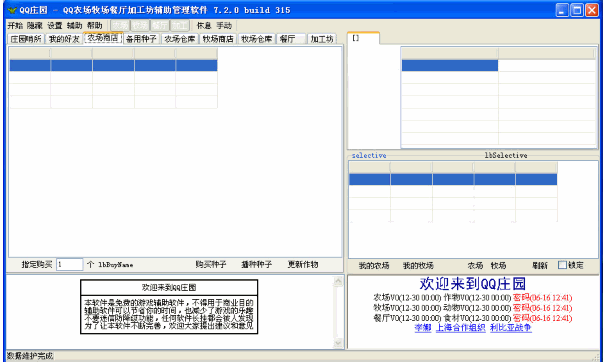Click the 农场 button beside 牧场

coord(475,266)
